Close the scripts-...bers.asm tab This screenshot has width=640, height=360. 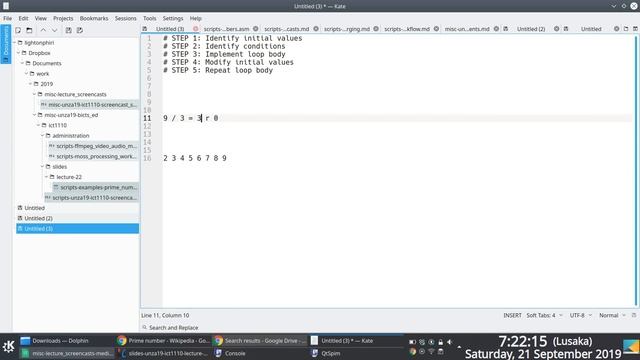(256, 29)
